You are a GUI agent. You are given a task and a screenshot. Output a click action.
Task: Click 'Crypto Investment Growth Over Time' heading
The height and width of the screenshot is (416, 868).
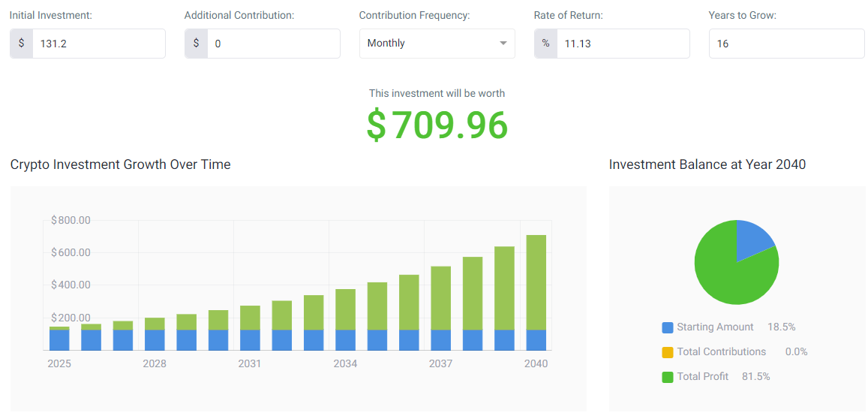tap(121, 164)
